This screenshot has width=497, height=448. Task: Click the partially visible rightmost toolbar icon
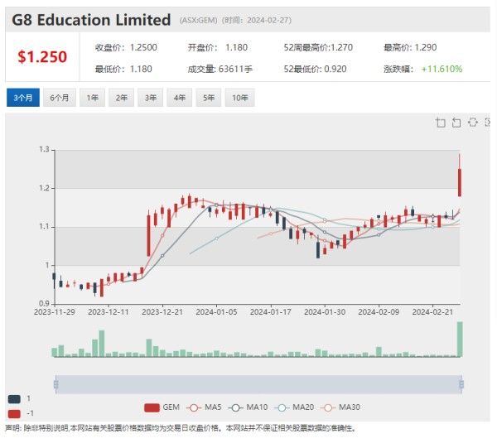tap(488, 123)
